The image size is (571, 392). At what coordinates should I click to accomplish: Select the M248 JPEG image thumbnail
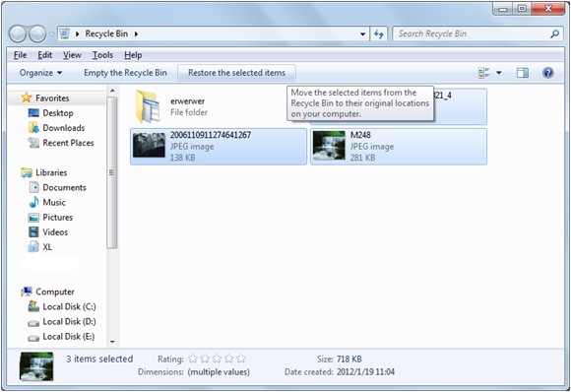pos(329,146)
